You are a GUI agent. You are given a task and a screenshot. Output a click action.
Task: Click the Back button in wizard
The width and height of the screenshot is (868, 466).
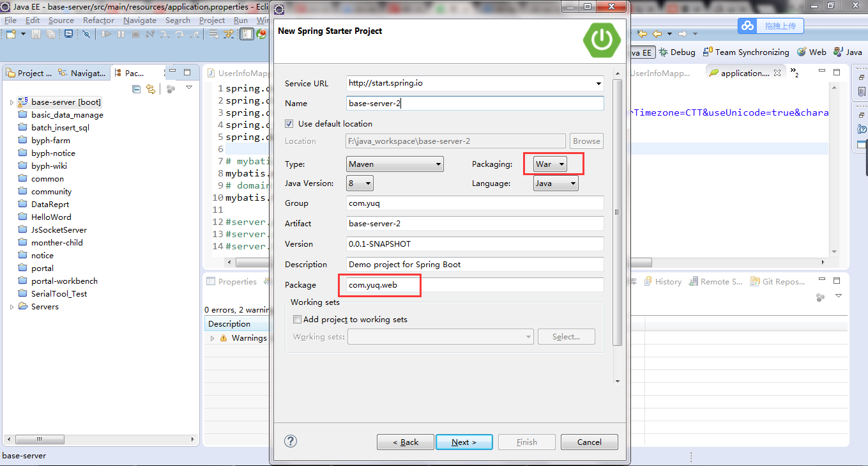[x=406, y=442]
